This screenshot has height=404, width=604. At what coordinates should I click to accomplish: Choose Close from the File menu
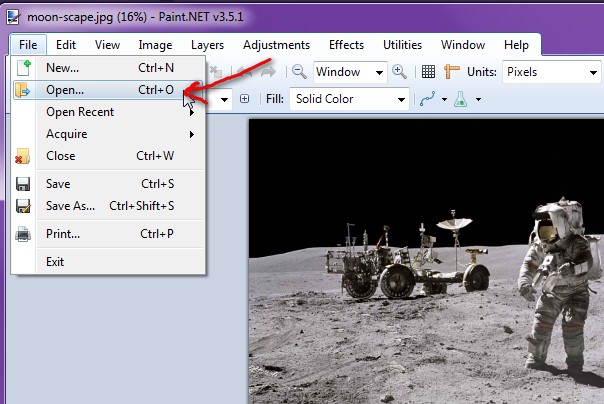108,156
